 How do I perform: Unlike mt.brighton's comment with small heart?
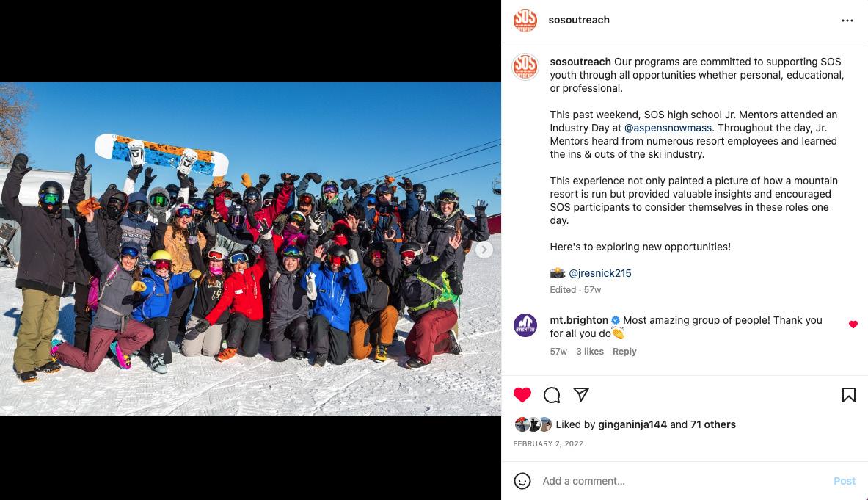[853, 325]
